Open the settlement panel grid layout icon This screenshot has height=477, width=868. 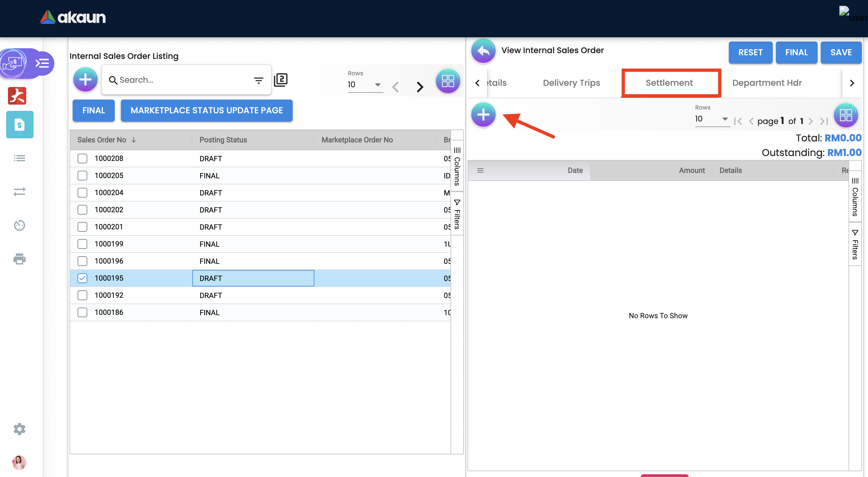[x=845, y=115]
